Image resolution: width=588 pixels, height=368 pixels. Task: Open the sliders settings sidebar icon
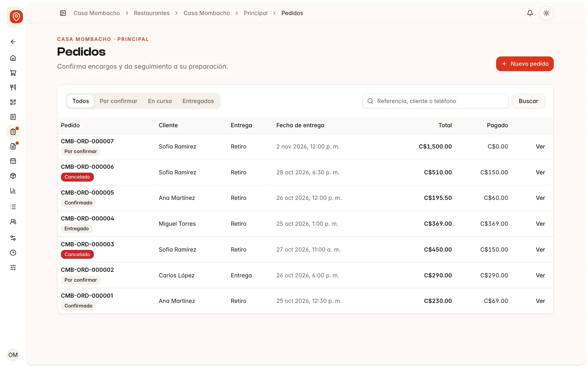13,267
